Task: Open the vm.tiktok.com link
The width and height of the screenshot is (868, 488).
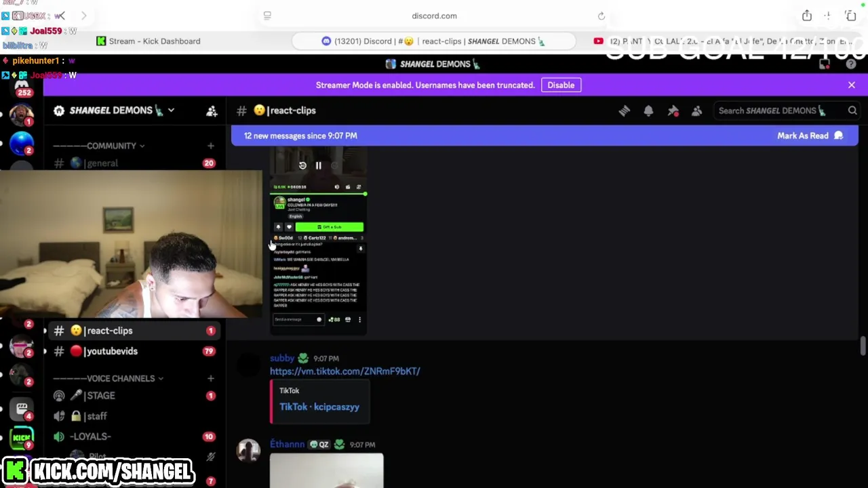Action: (345, 371)
